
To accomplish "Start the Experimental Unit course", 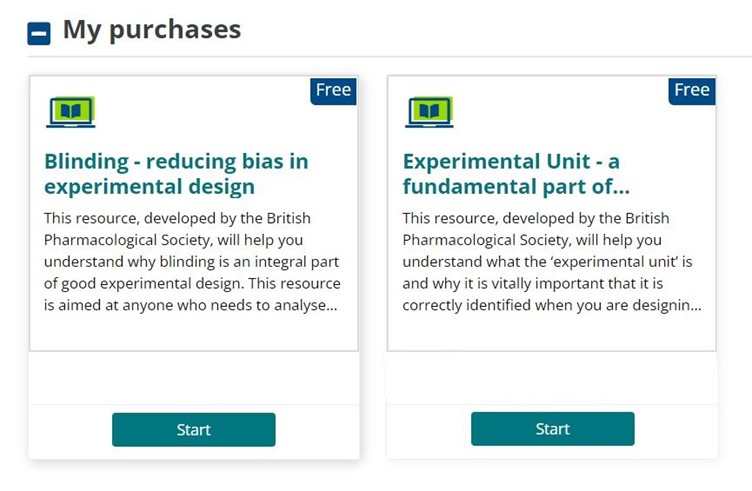I will click(552, 429).
